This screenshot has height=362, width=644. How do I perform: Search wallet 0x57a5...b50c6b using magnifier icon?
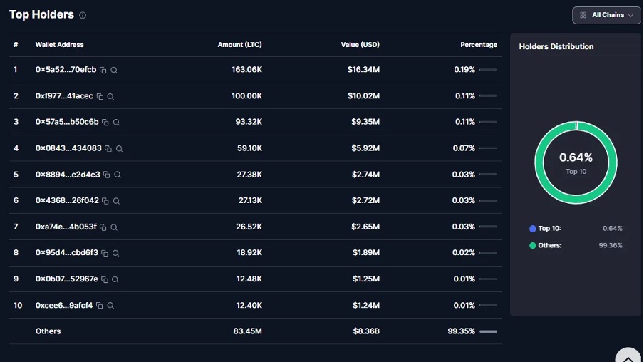click(116, 123)
